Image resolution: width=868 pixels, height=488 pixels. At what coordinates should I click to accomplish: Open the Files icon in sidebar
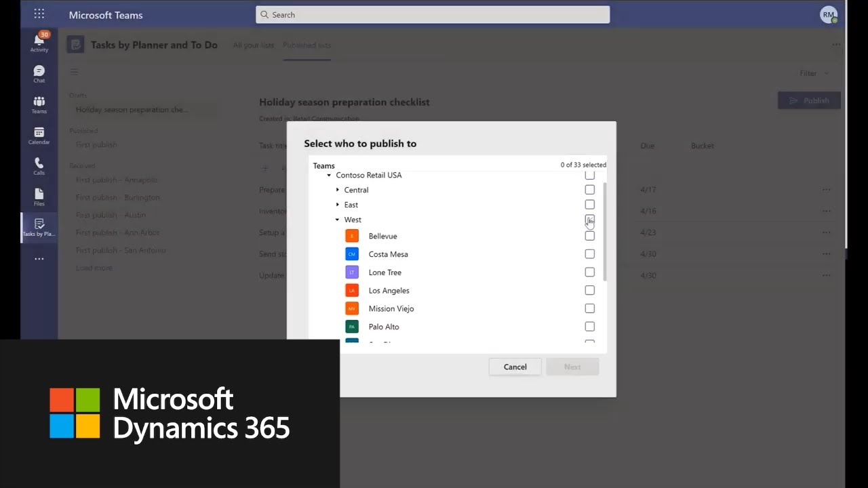39,197
